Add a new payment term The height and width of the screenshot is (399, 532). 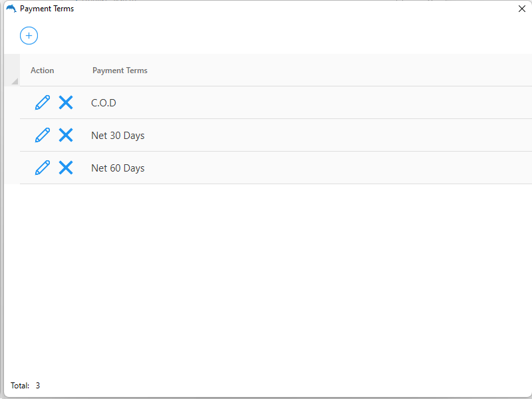29,35
